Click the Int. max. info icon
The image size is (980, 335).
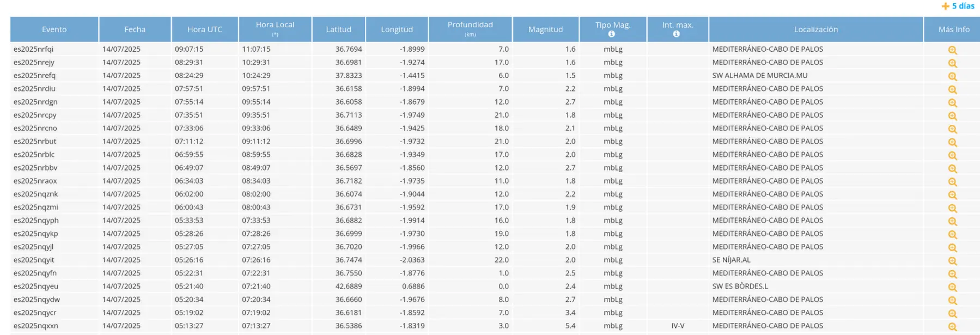[677, 34]
